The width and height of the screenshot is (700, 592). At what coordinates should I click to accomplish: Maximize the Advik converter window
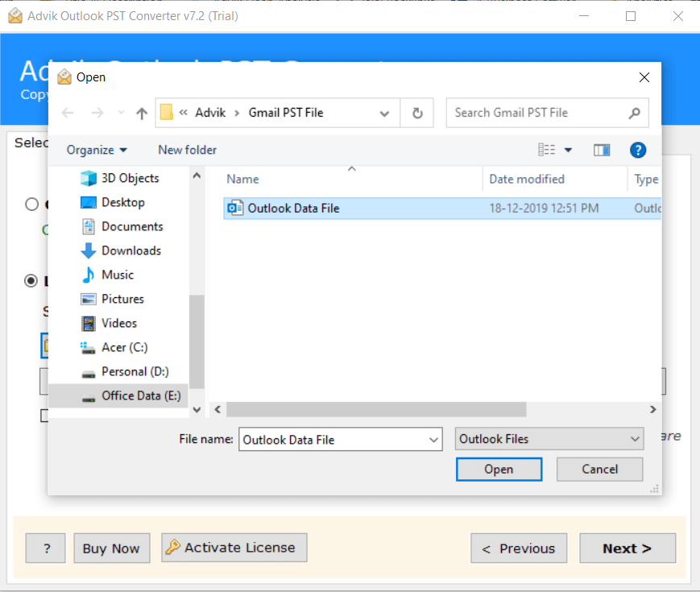pyautogui.click(x=631, y=16)
